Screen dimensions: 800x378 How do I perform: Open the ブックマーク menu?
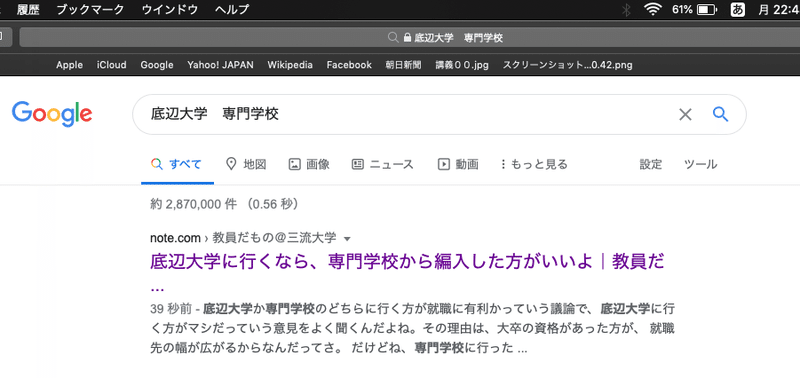coord(90,9)
